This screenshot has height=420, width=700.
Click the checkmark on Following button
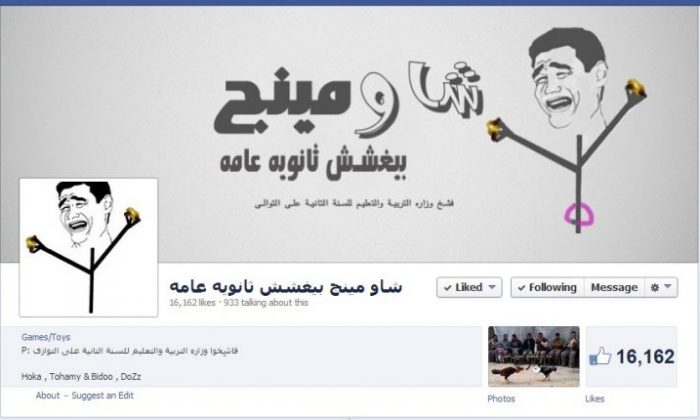tap(521, 288)
